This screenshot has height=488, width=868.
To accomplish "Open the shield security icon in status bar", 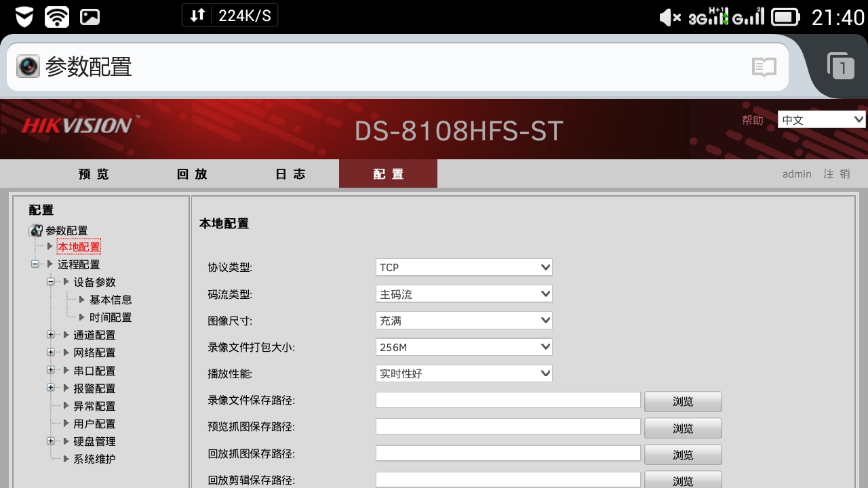I will point(25,17).
